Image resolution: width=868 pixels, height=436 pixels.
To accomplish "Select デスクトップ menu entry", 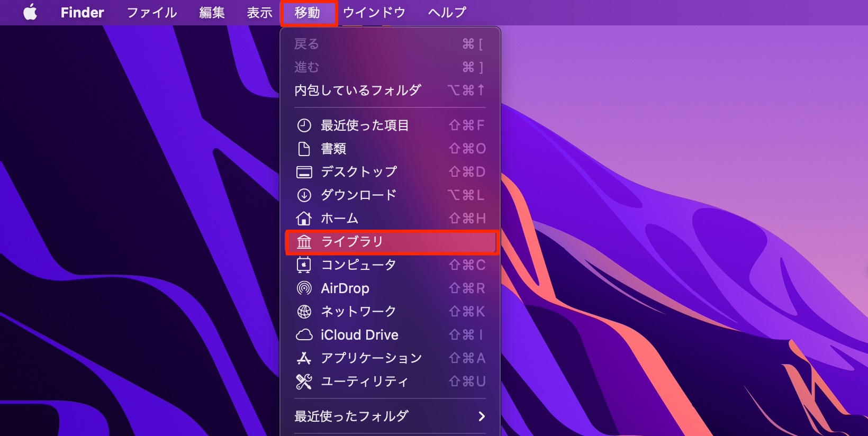I will pos(390,172).
